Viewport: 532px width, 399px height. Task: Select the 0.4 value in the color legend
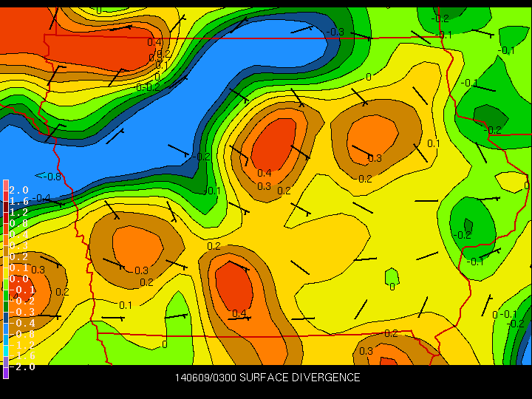click(18, 234)
